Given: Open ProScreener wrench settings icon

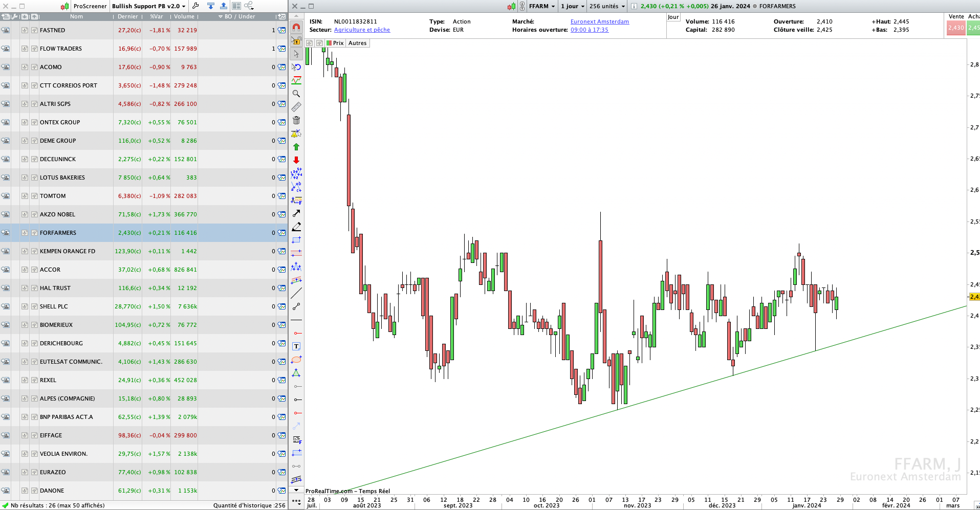Looking at the screenshot, I should tap(195, 6).
